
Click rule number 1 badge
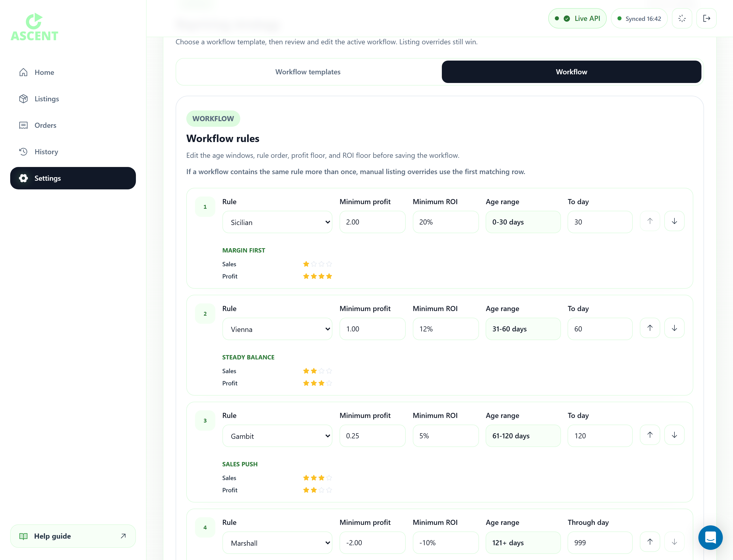205,207
